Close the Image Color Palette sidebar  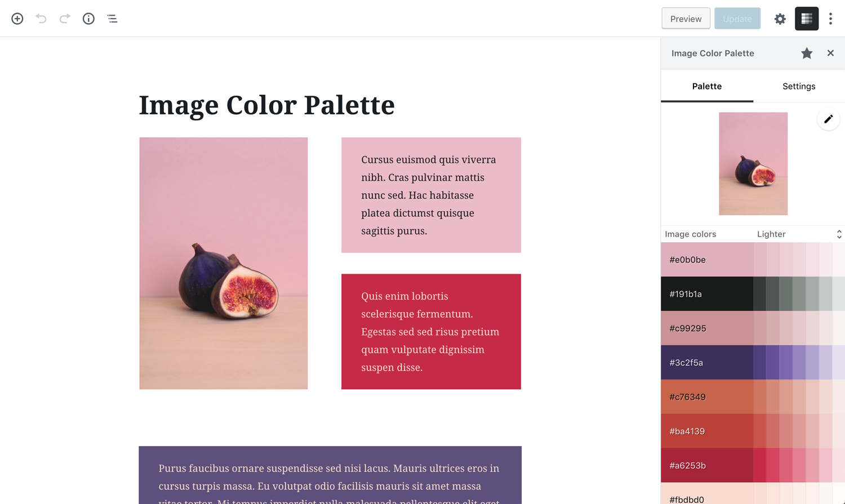(x=830, y=53)
